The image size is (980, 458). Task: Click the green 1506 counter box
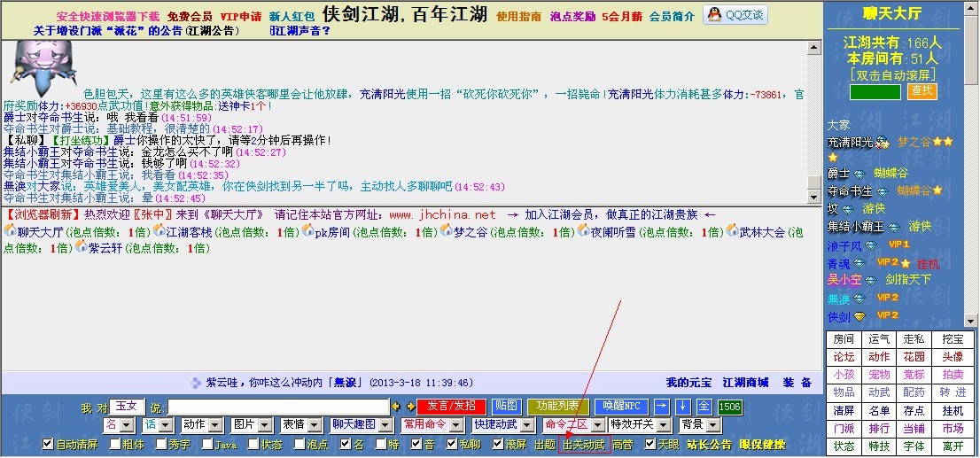pos(729,407)
